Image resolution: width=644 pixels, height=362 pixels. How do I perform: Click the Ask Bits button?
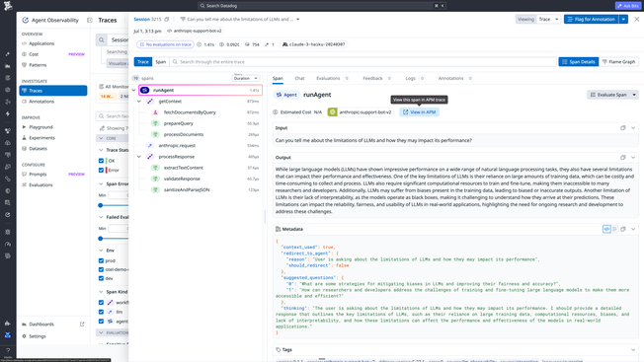[x=627, y=6]
